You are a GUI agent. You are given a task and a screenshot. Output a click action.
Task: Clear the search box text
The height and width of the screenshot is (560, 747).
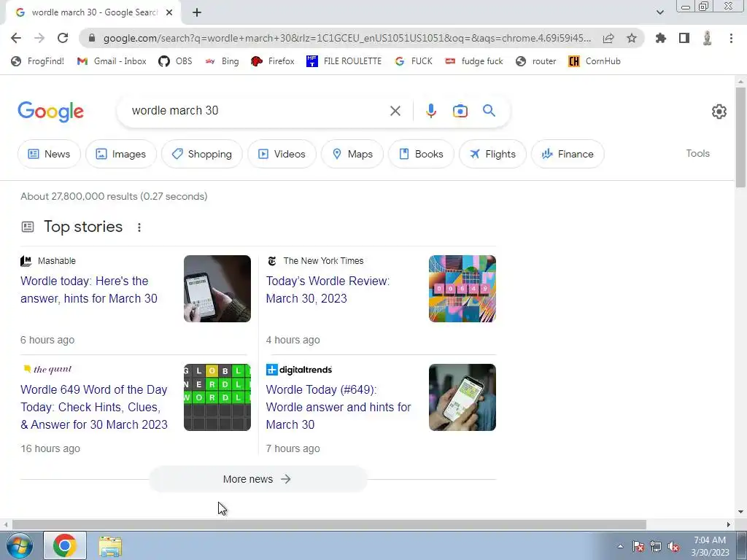(x=395, y=111)
